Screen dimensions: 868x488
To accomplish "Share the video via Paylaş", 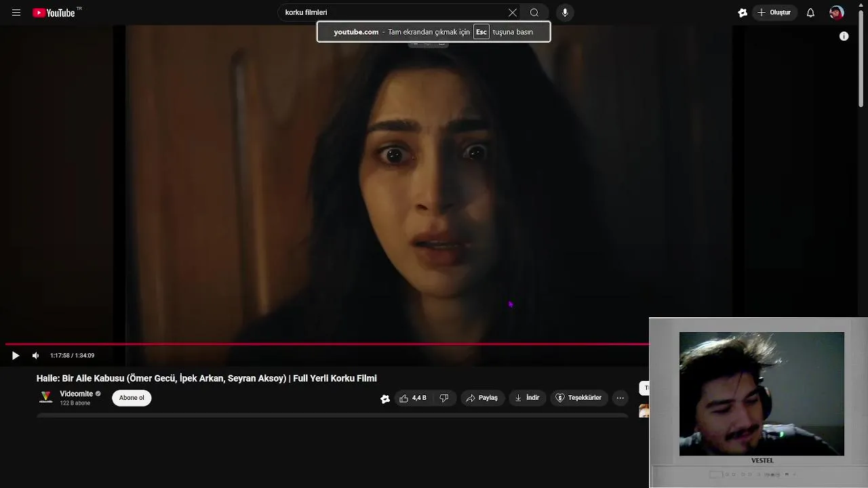I will 482,398.
